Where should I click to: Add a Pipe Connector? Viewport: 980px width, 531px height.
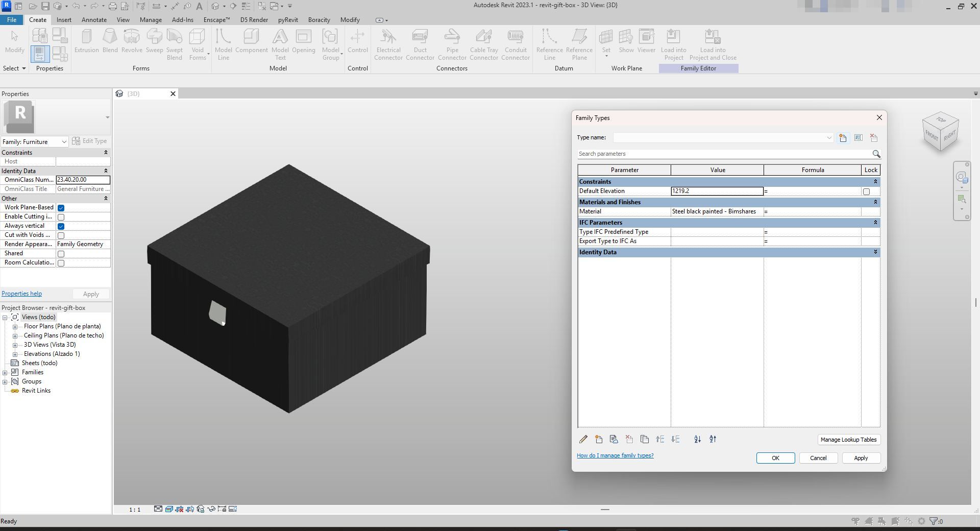point(452,45)
